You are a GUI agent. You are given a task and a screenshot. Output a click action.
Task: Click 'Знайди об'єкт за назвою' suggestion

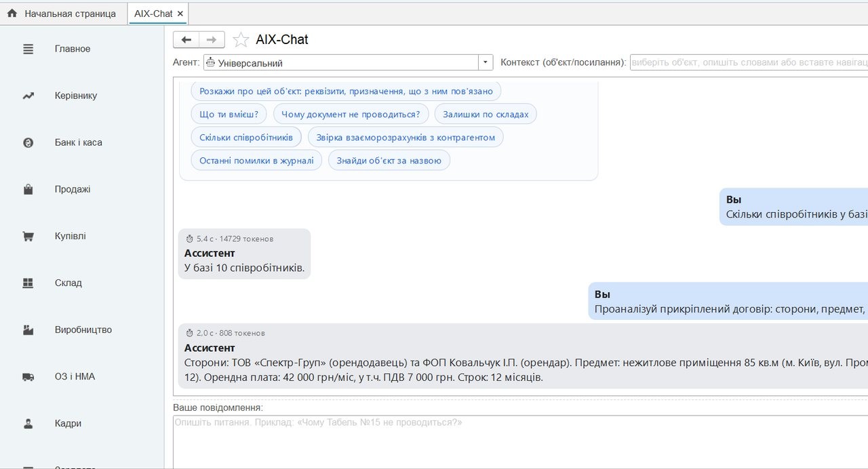(389, 160)
